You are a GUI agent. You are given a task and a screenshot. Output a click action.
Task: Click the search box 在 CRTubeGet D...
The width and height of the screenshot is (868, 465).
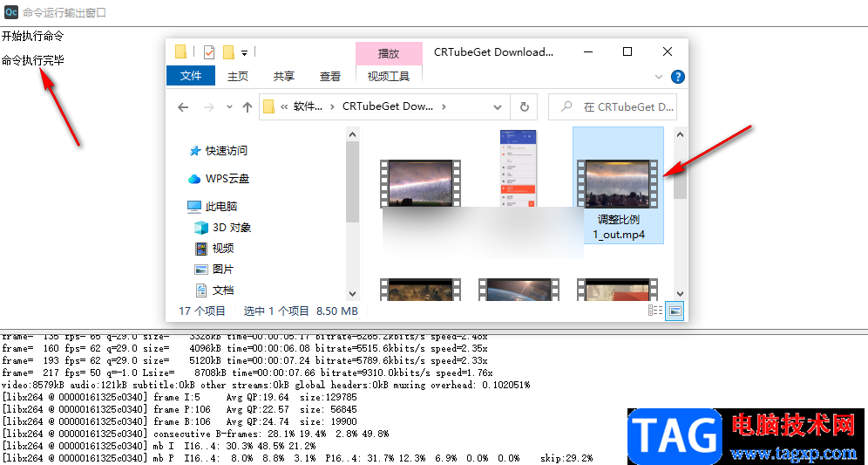613,107
